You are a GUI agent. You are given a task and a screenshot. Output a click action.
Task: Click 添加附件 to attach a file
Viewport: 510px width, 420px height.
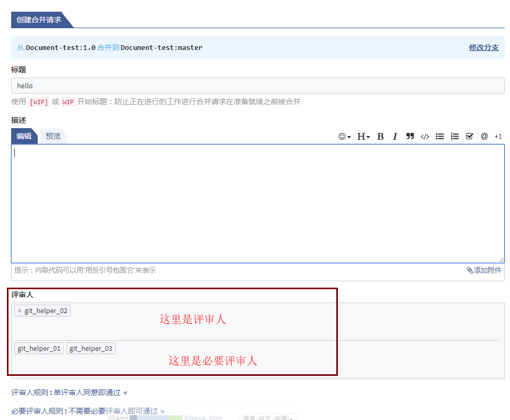pos(484,270)
